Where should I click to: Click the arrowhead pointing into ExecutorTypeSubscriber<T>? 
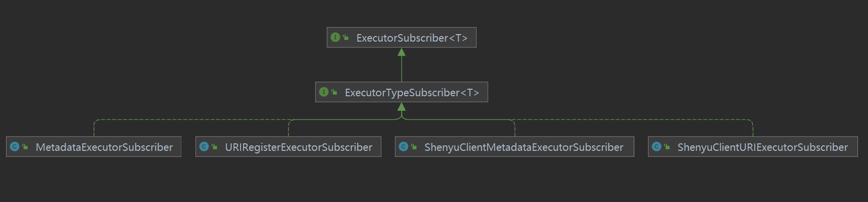(x=401, y=107)
